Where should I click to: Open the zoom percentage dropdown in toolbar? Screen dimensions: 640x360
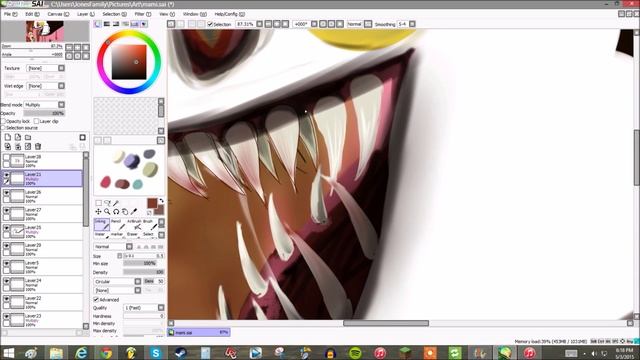tap(260, 24)
